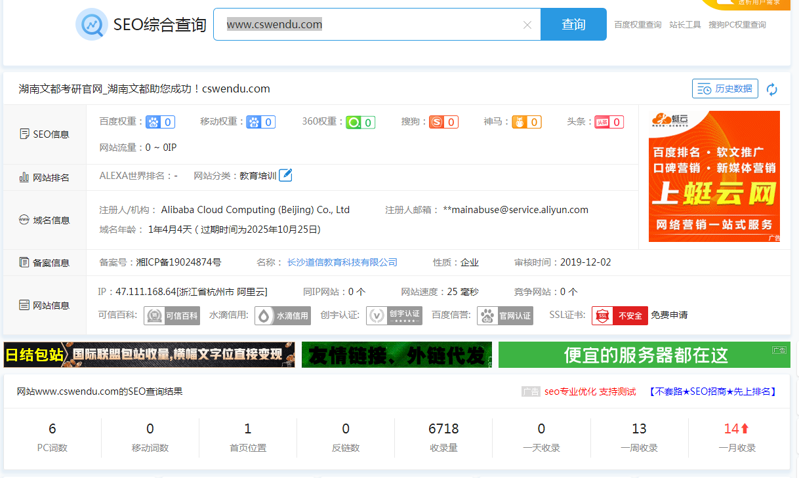Open the 站长工具 link
Image resolution: width=799 pixels, height=478 pixels.
pos(685,24)
